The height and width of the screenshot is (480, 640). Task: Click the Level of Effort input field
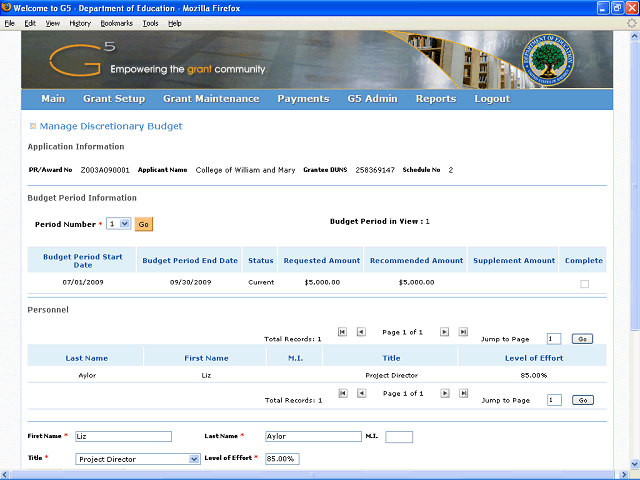pos(281,459)
